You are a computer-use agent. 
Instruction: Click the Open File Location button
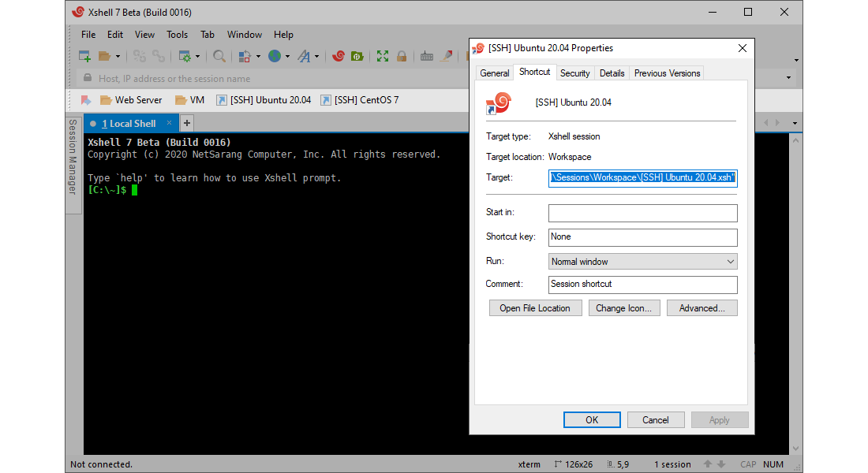535,308
